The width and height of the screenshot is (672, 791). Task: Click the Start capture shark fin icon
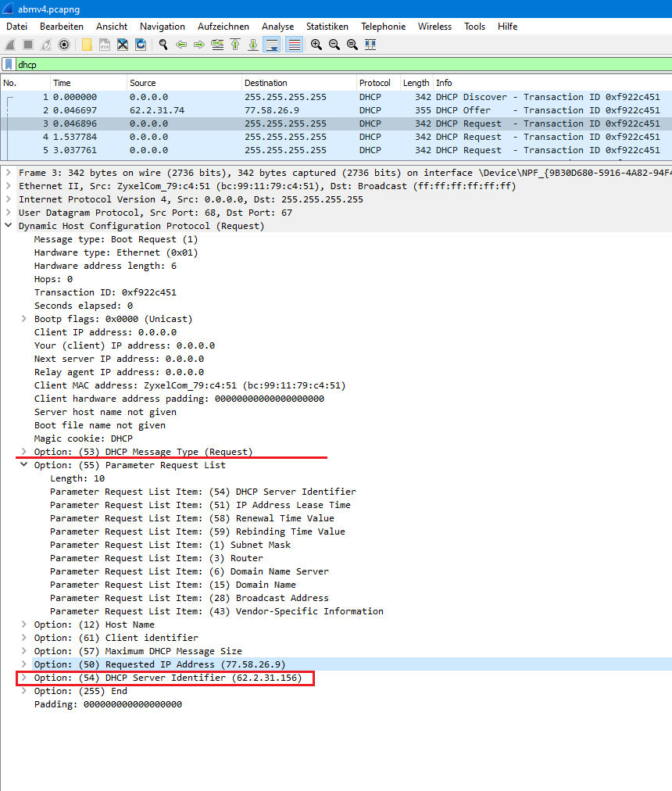(10, 45)
